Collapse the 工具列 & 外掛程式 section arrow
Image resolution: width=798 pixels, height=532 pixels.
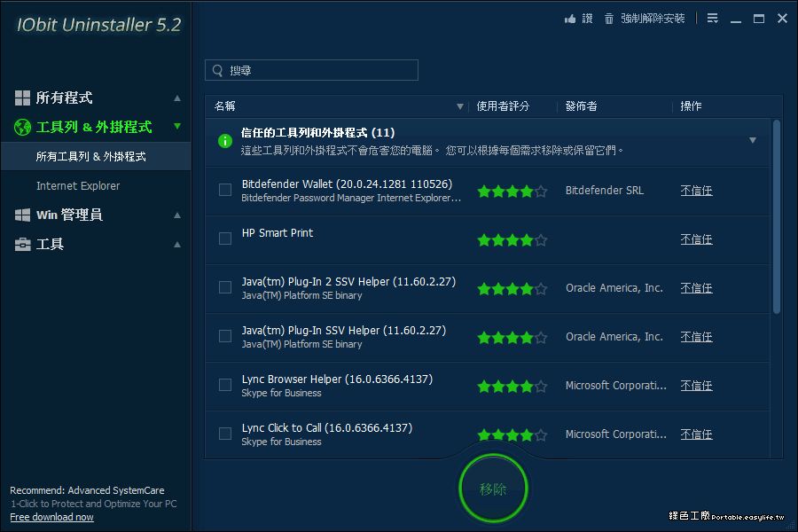(177, 126)
